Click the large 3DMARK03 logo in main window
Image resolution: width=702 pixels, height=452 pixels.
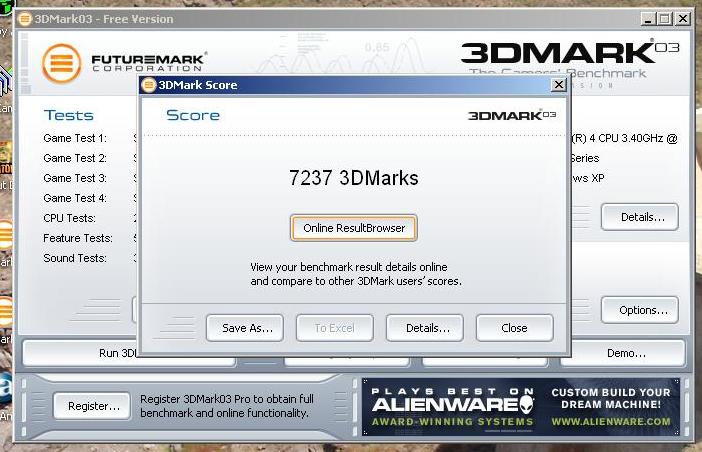[569, 53]
